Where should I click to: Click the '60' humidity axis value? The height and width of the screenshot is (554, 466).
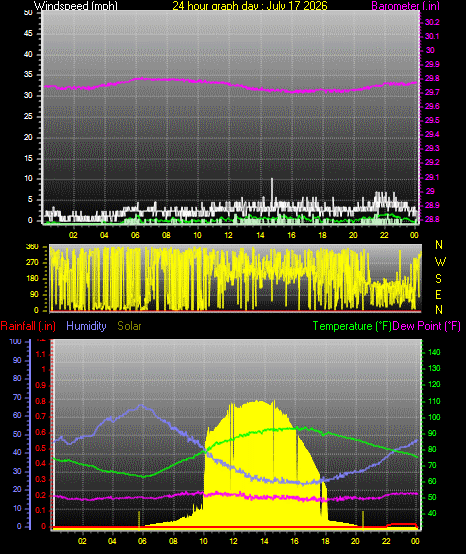[17, 415]
